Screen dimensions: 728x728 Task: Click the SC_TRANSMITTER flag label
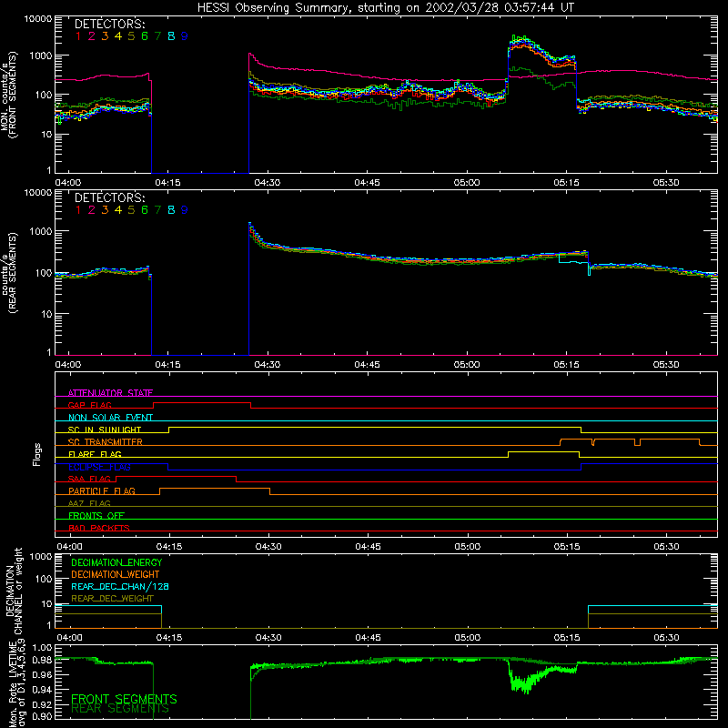click(x=106, y=442)
